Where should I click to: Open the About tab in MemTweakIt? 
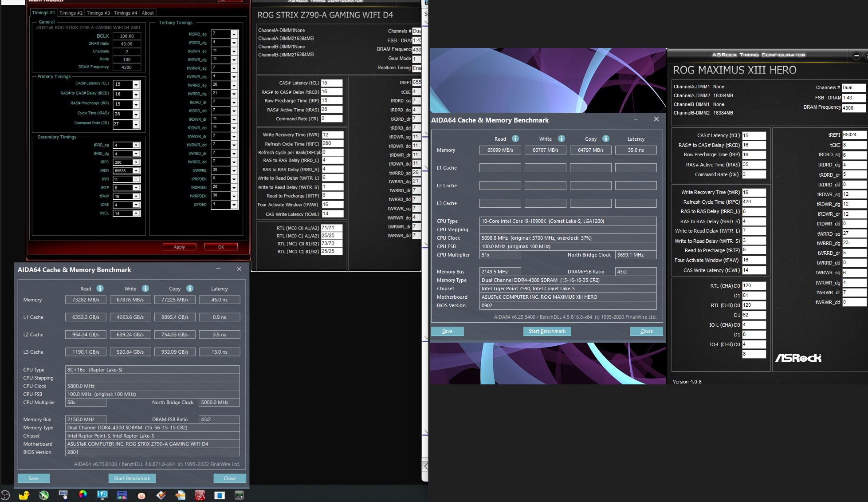click(148, 13)
